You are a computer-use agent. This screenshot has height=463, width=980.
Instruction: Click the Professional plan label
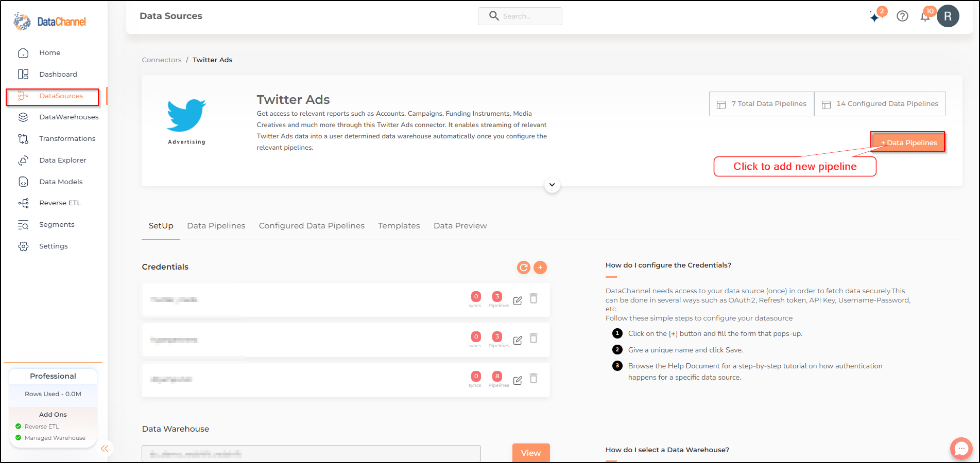tap(53, 376)
